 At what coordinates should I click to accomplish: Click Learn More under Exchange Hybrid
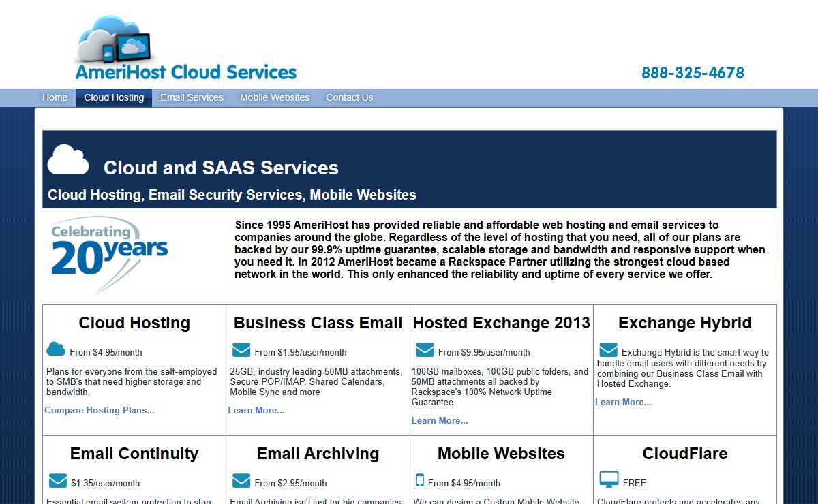pos(623,402)
